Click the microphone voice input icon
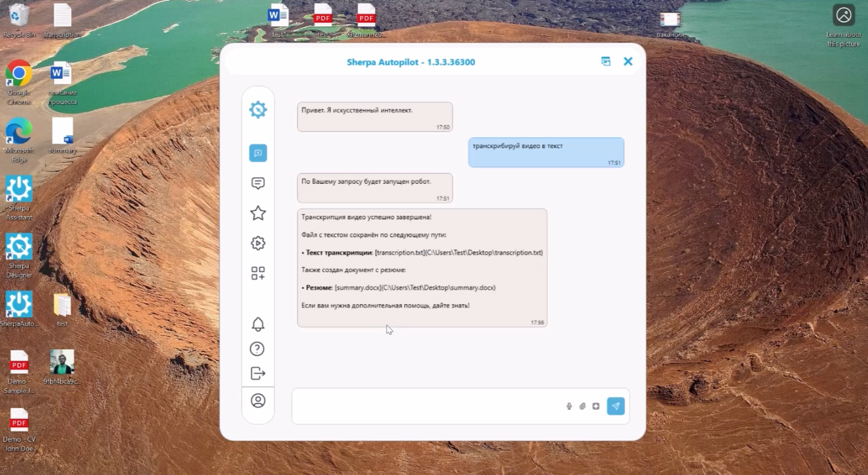This screenshot has width=868, height=475. [569, 406]
